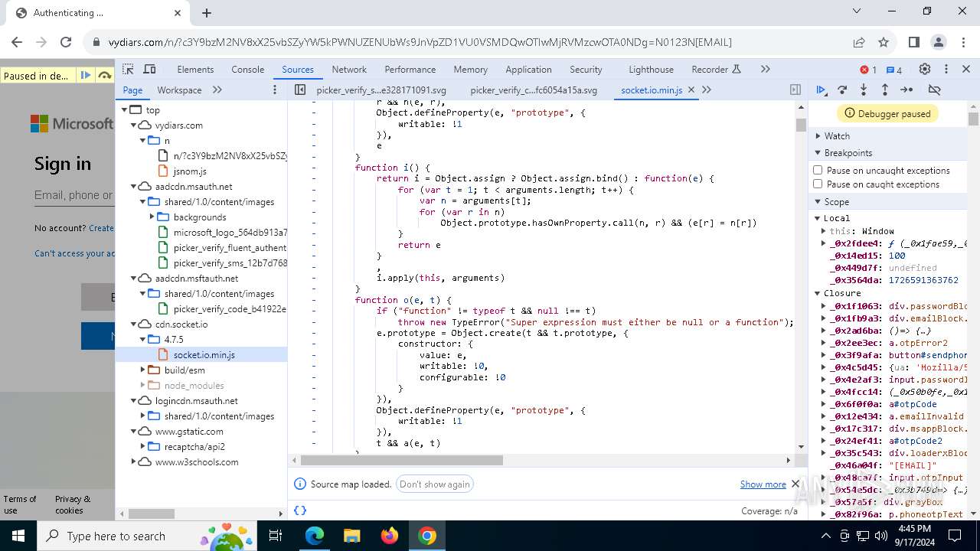Expand the backgrounds folder

click(152, 217)
